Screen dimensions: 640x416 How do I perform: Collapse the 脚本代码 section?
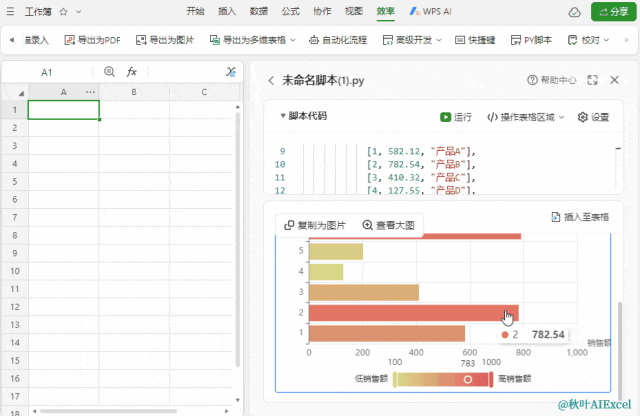pyautogui.click(x=283, y=116)
